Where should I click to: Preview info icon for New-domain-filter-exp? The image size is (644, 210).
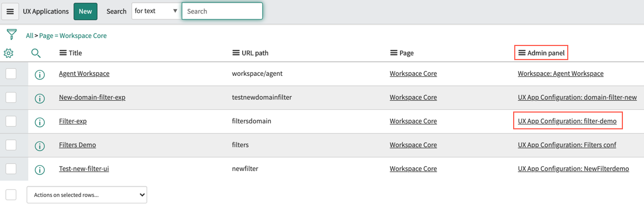tap(39, 98)
